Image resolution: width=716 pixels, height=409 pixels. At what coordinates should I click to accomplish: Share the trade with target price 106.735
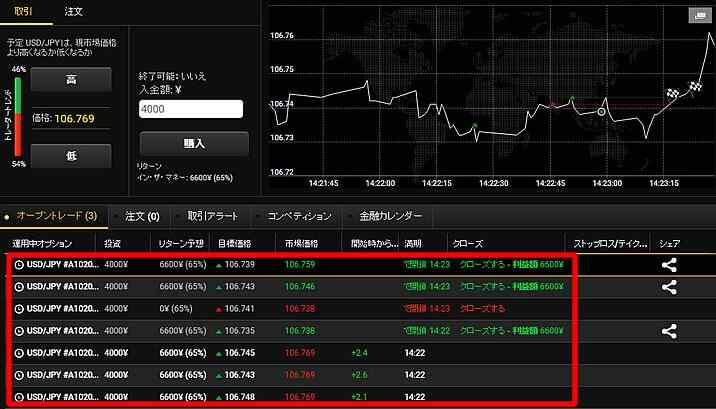(x=669, y=331)
